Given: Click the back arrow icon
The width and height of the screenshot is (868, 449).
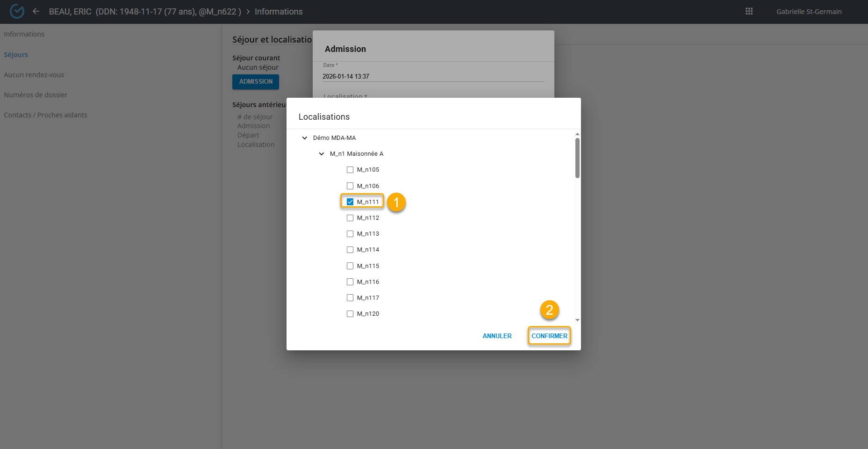Looking at the screenshot, I should tap(36, 11).
